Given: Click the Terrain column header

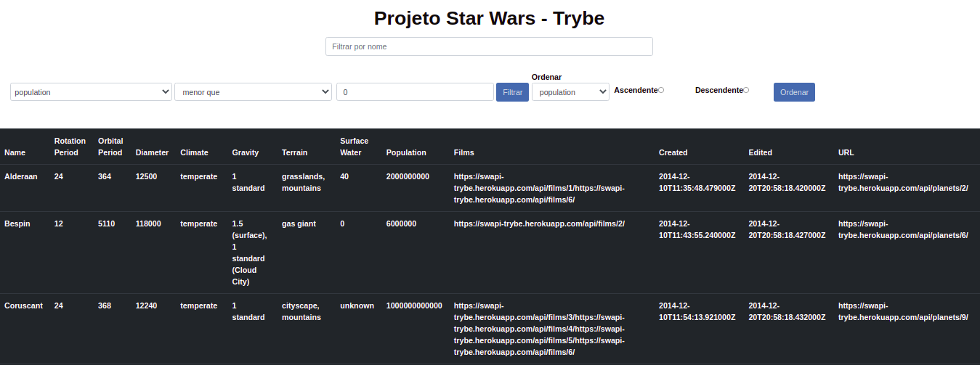Looking at the screenshot, I should coord(294,152).
